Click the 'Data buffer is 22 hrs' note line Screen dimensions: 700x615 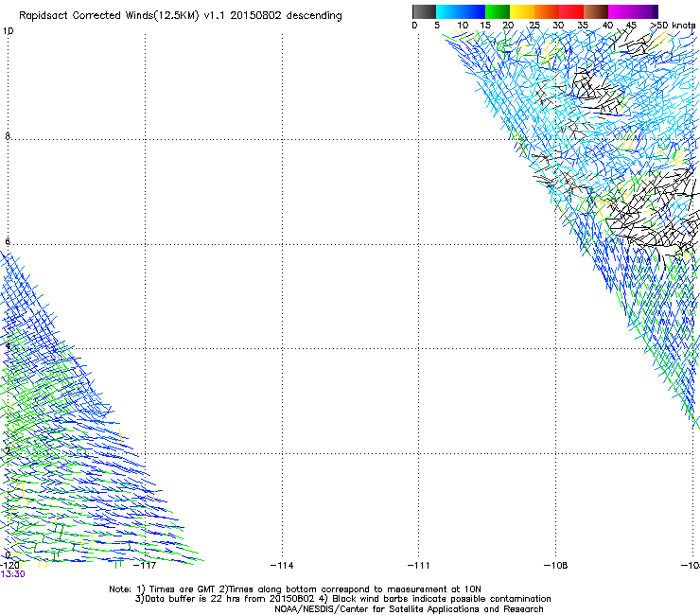click(342, 599)
